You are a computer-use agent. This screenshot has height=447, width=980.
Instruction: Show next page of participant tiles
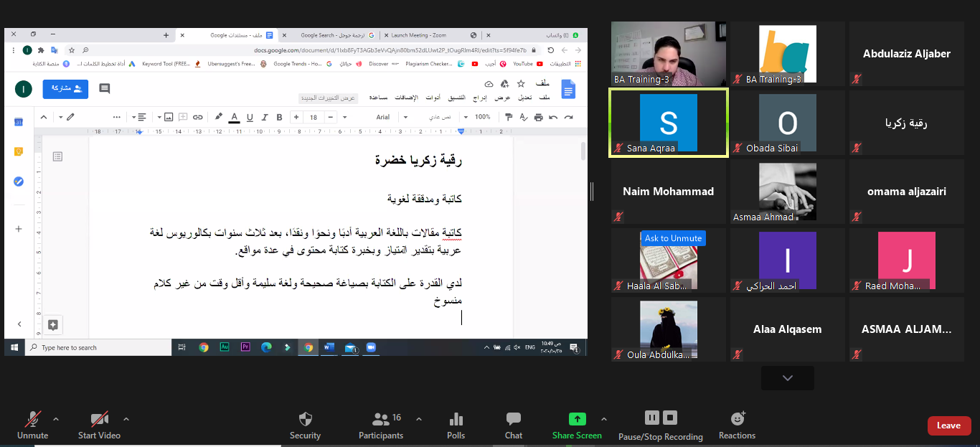pyautogui.click(x=787, y=378)
